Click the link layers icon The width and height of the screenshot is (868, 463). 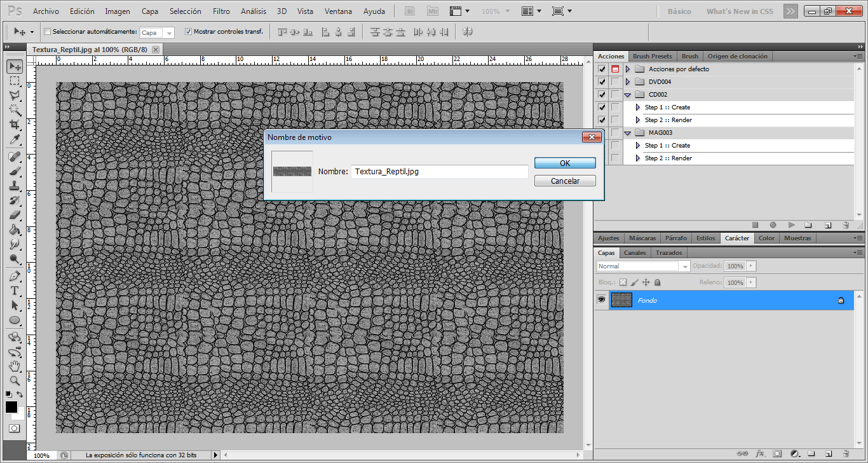[742, 454]
